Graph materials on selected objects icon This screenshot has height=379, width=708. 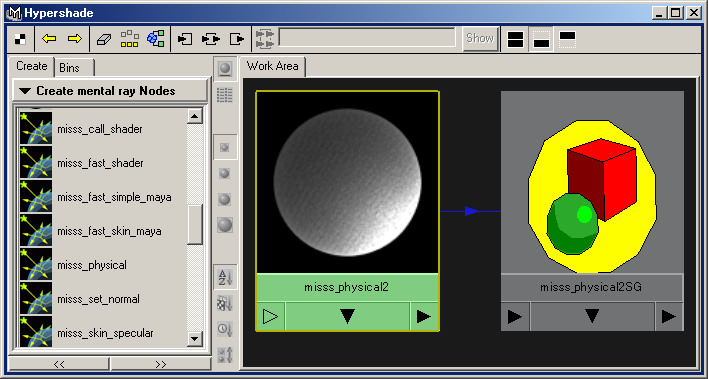pyautogui.click(x=156, y=39)
